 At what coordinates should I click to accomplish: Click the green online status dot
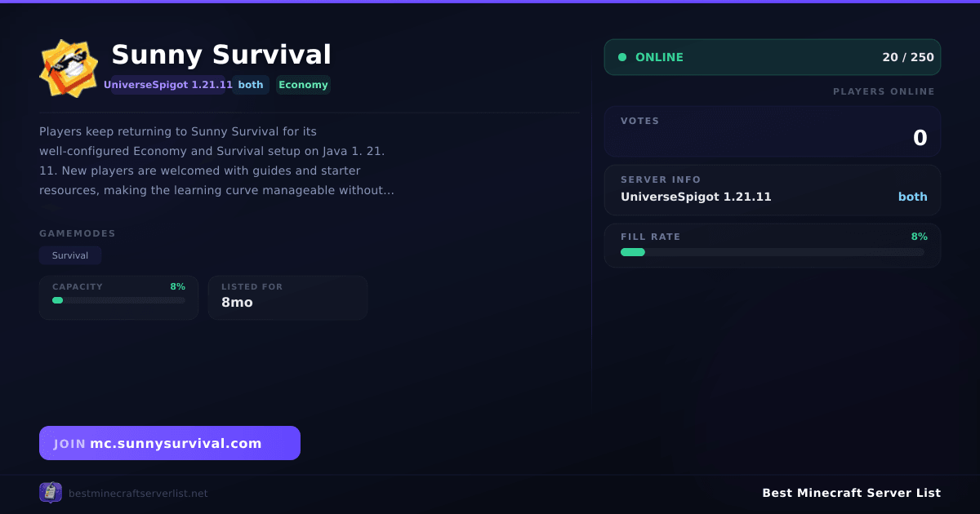click(622, 57)
